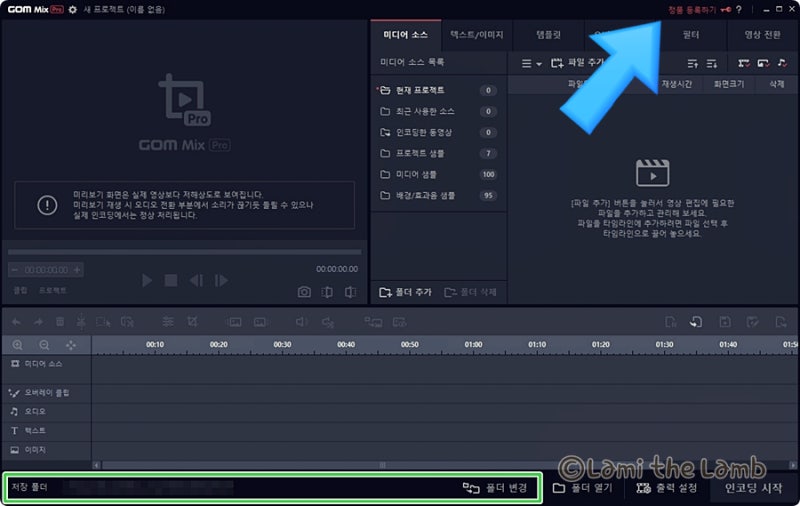
Task: Open the 텍스트/이미지 tab
Action: [x=477, y=35]
